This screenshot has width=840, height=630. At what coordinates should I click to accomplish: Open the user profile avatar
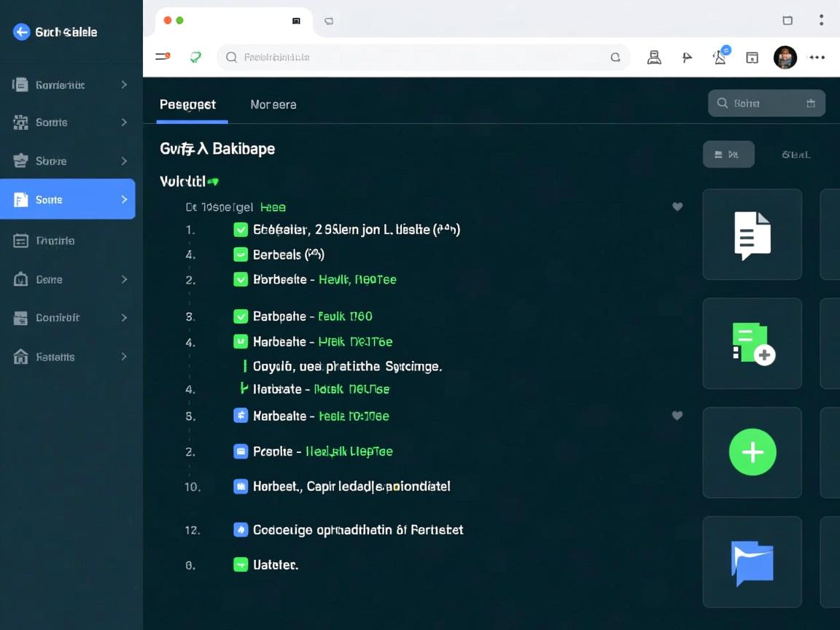785,57
